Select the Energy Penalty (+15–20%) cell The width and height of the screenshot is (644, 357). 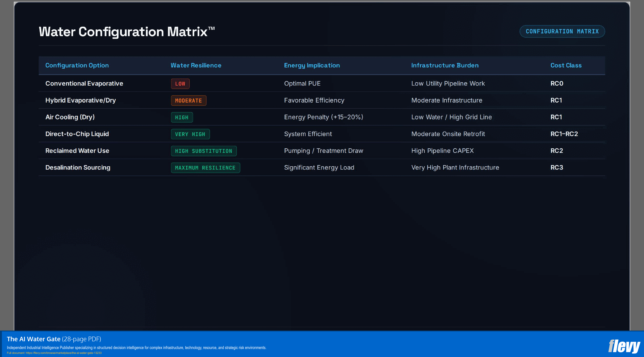tap(324, 117)
